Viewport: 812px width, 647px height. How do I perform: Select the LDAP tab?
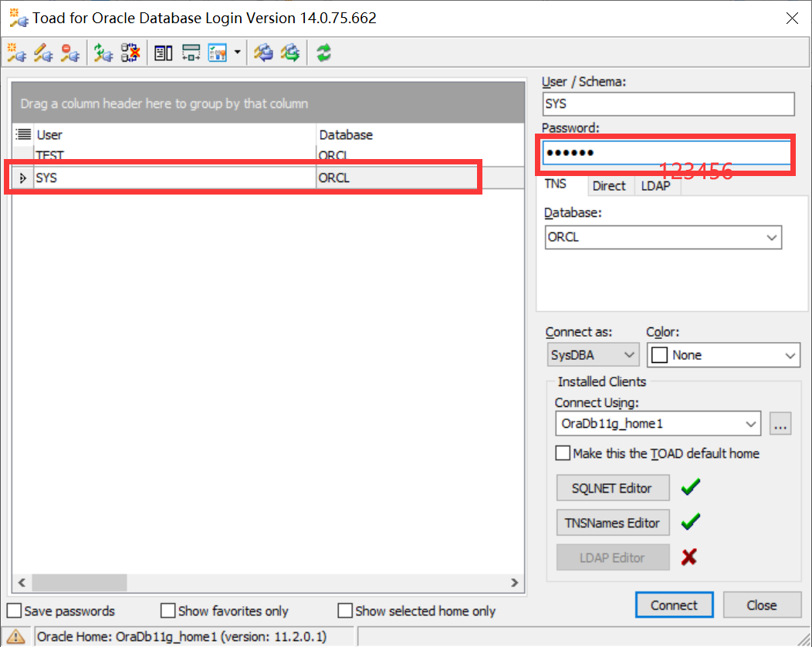[x=656, y=185]
